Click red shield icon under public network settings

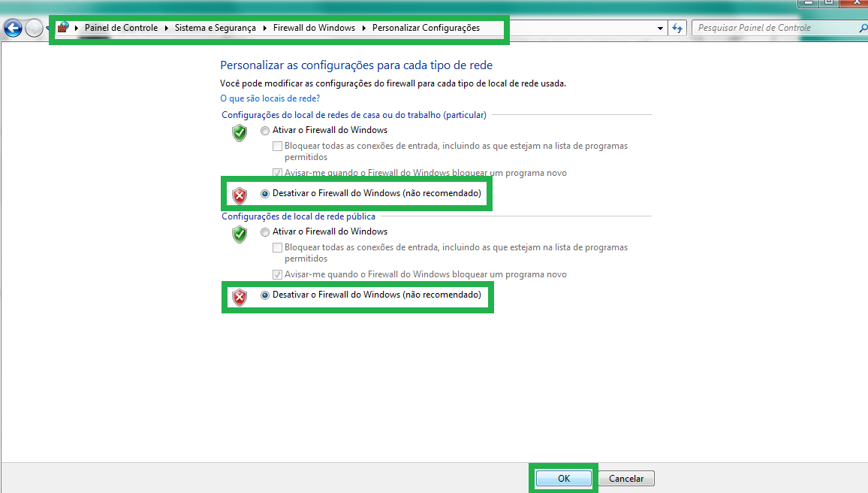239,297
